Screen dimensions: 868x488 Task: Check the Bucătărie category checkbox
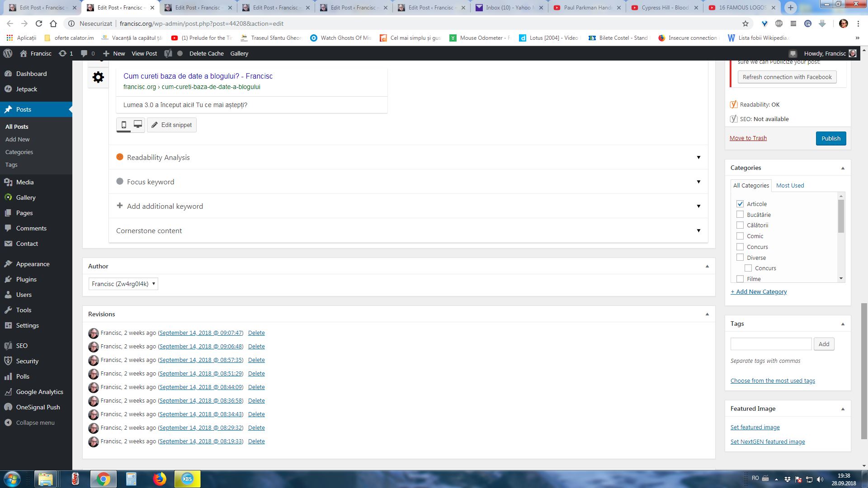point(740,215)
